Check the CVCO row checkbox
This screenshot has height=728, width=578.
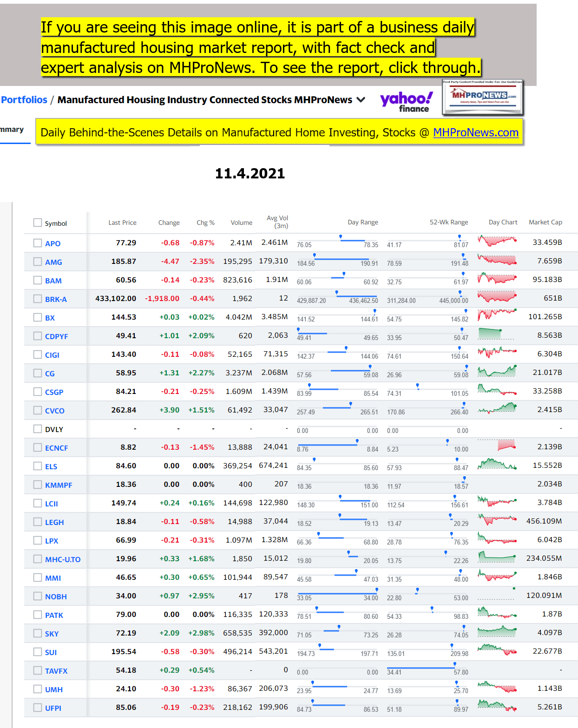coord(38,410)
